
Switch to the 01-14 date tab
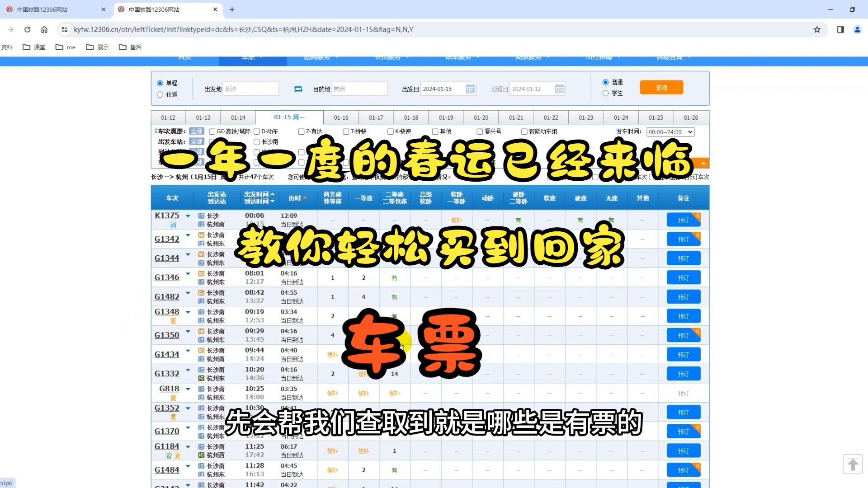(238, 117)
